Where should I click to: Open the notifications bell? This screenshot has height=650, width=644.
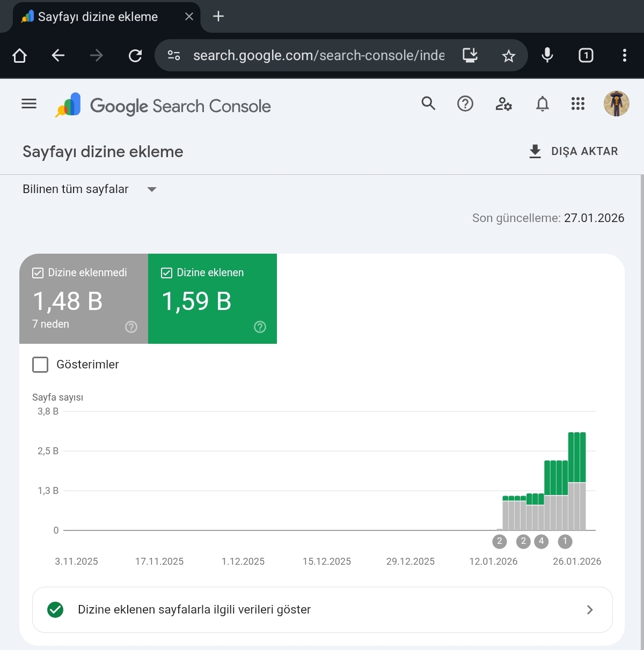point(543,104)
